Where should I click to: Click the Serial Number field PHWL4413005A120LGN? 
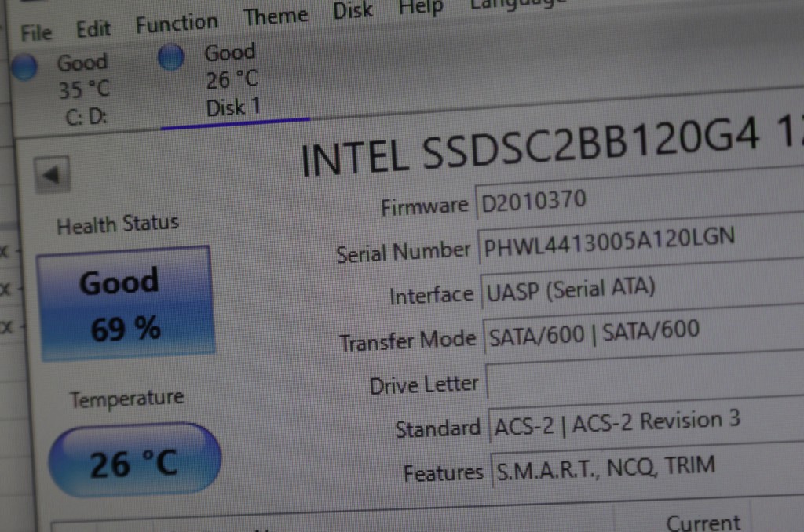(x=641, y=239)
